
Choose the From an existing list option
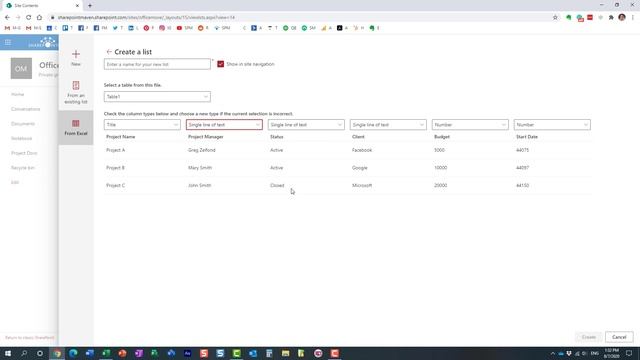(x=76, y=92)
